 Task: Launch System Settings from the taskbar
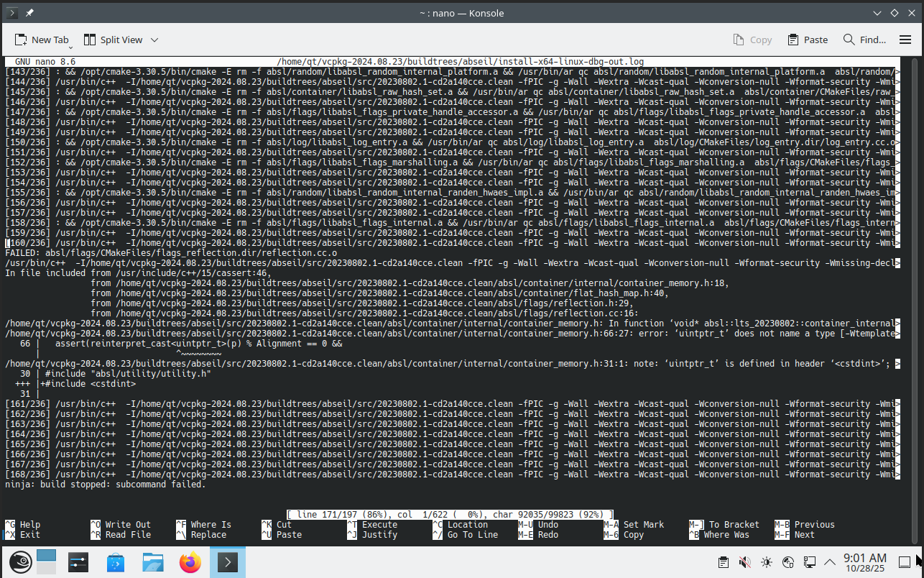78,561
